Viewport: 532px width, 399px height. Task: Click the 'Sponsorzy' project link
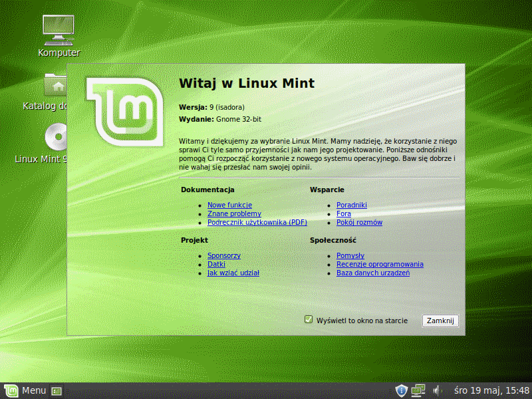(x=224, y=255)
